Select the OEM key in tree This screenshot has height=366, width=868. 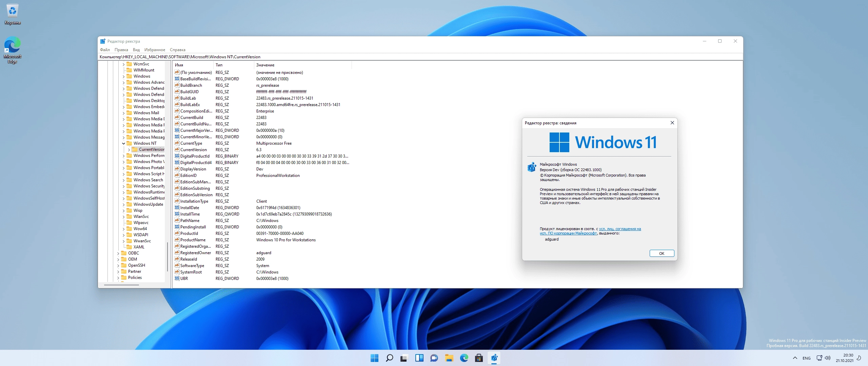(133, 259)
